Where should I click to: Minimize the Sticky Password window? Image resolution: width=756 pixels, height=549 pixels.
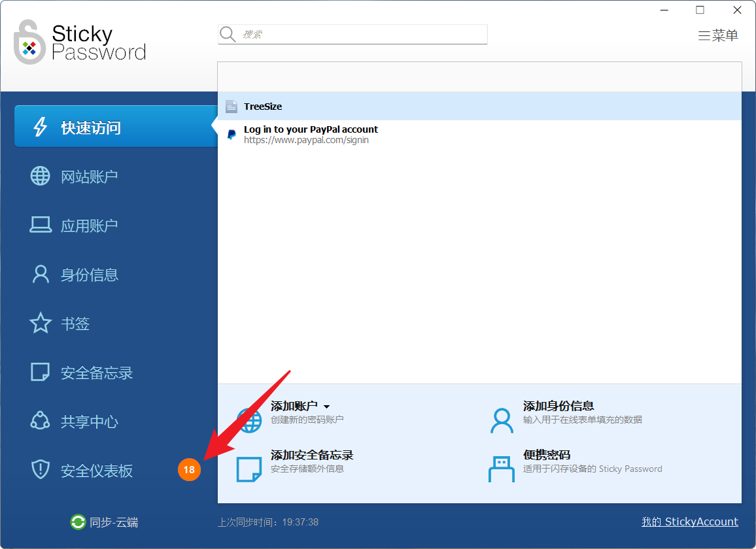click(x=664, y=10)
